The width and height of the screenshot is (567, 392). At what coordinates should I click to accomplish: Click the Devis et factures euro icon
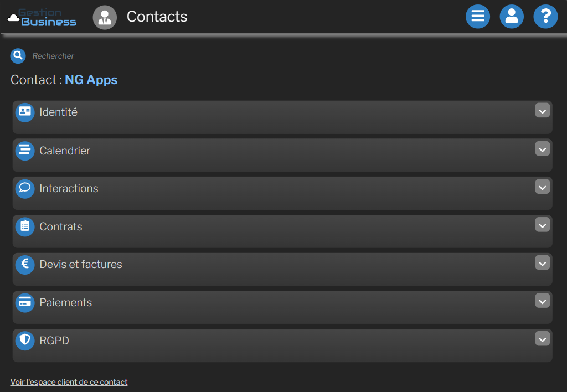24,265
